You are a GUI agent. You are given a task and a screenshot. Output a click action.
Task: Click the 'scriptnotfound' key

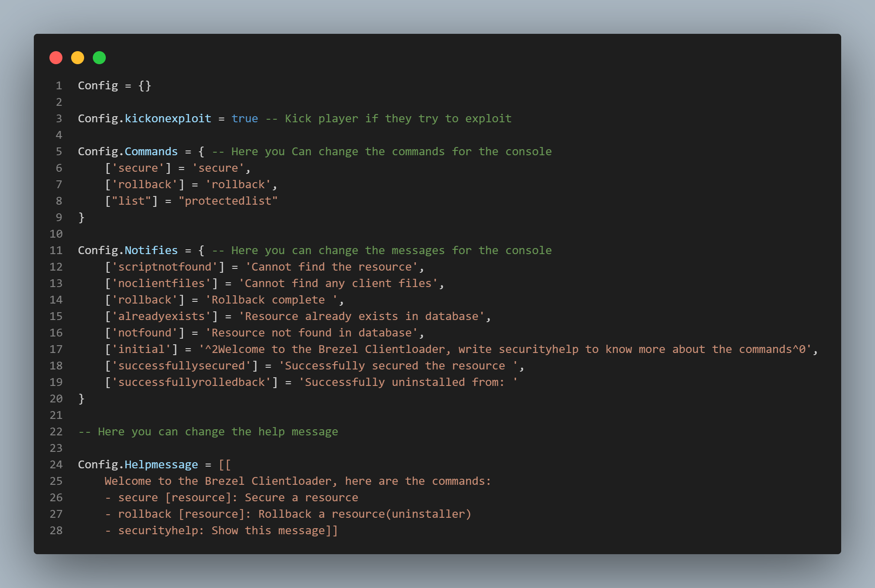165,267
